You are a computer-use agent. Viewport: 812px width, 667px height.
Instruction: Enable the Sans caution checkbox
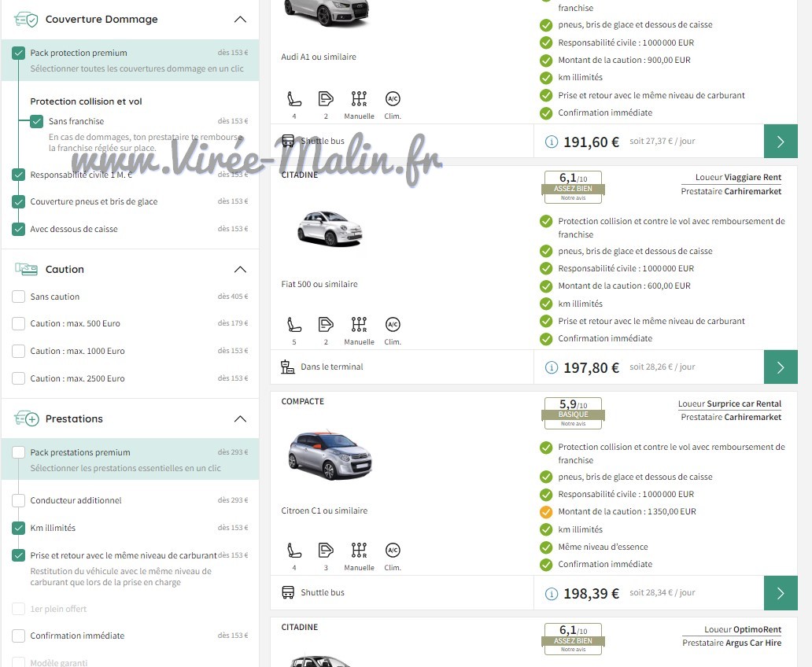[x=19, y=297]
